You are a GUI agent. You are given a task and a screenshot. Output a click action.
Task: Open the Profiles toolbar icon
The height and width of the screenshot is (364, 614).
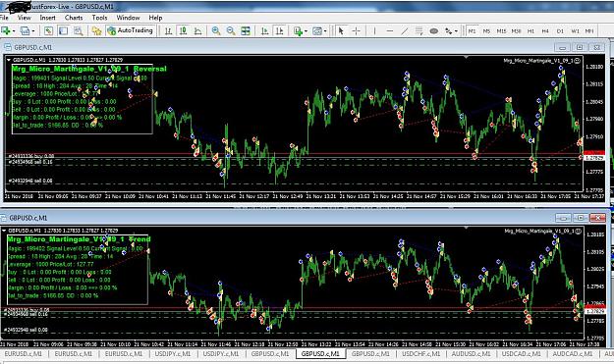click(x=25, y=30)
